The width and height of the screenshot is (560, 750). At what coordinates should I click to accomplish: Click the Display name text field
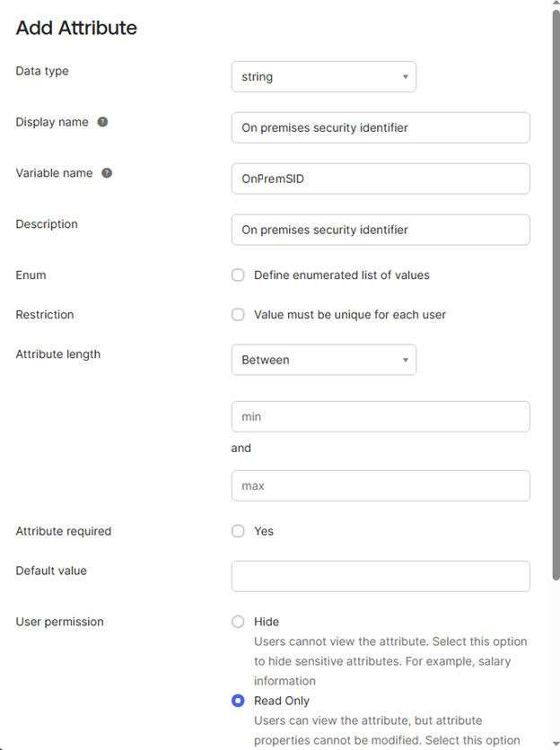(x=381, y=127)
